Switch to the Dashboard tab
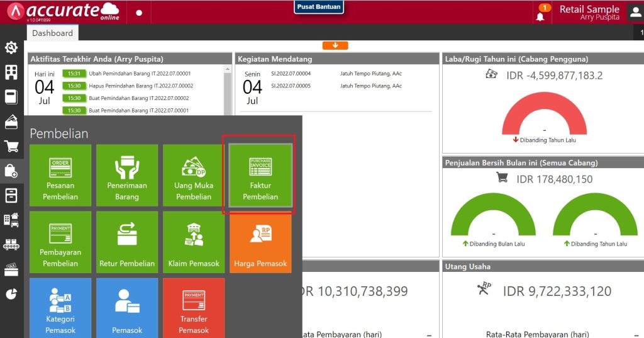 point(52,33)
